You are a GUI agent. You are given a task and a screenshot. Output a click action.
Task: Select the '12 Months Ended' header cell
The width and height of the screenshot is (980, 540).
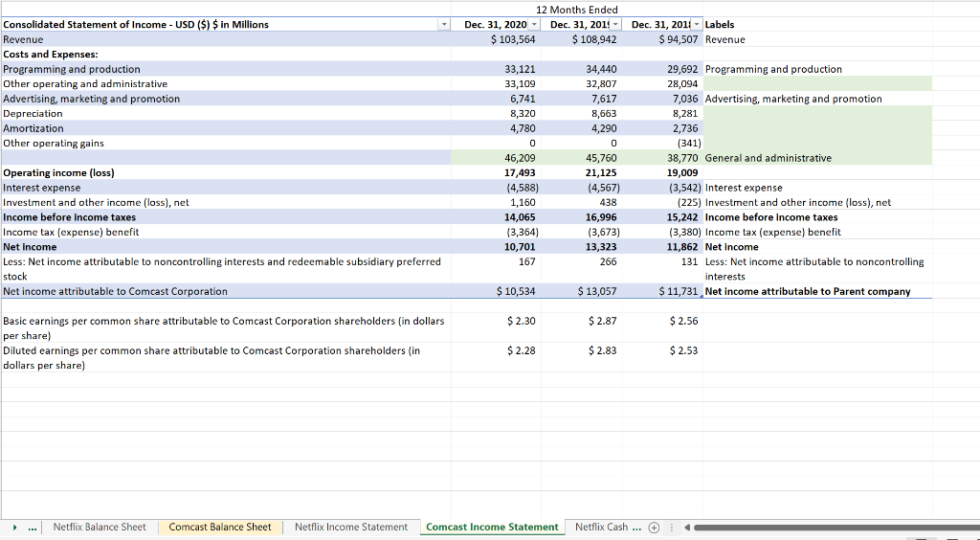[x=577, y=10]
